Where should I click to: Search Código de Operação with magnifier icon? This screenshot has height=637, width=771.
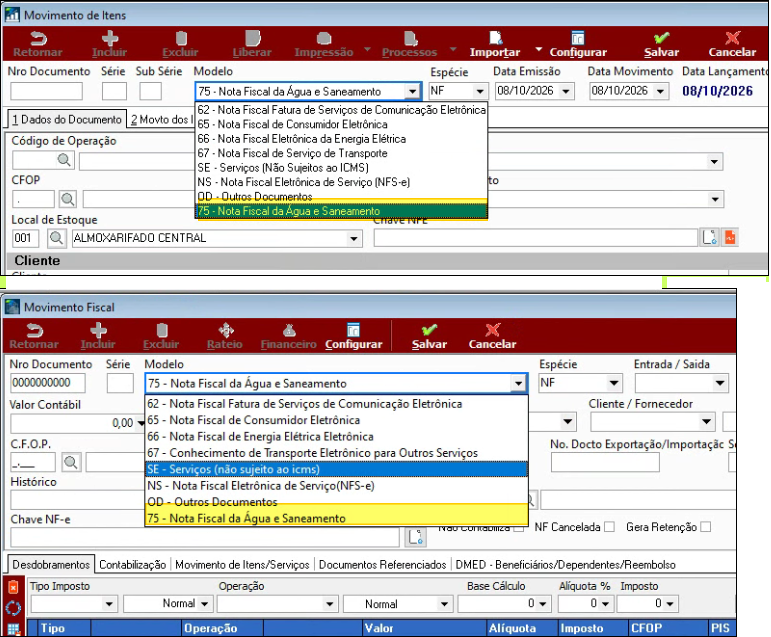pyautogui.click(x=64, y=160)
